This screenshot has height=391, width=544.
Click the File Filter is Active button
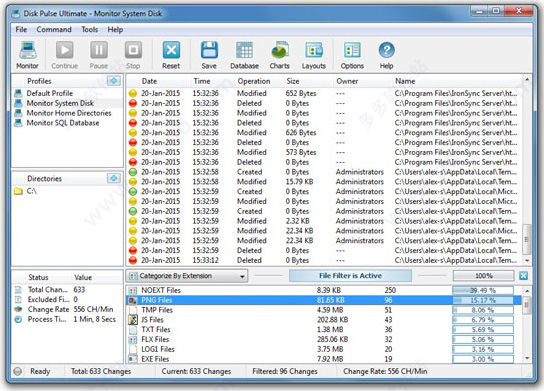click(350, 275)
